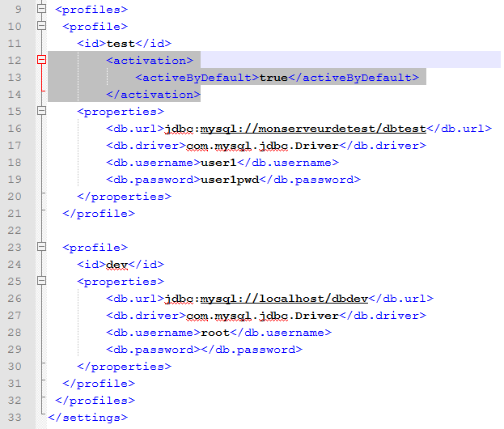Click line number 9 in the margin
This screenshot has height=429, width=504.
19,10
